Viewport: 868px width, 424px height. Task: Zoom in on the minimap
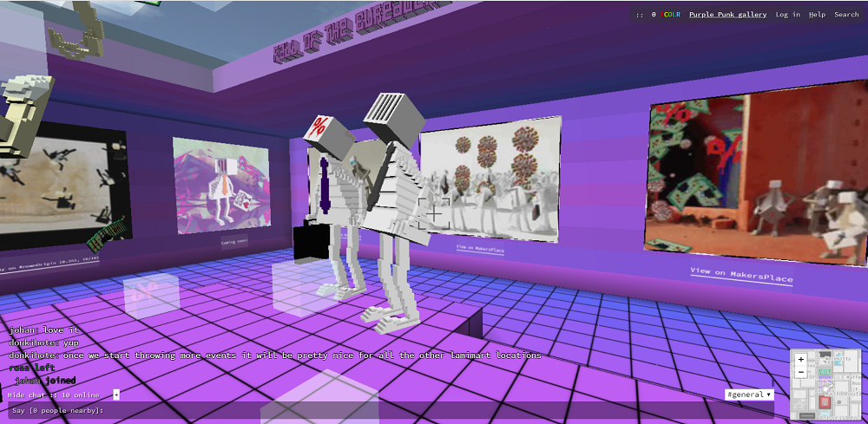800,359
